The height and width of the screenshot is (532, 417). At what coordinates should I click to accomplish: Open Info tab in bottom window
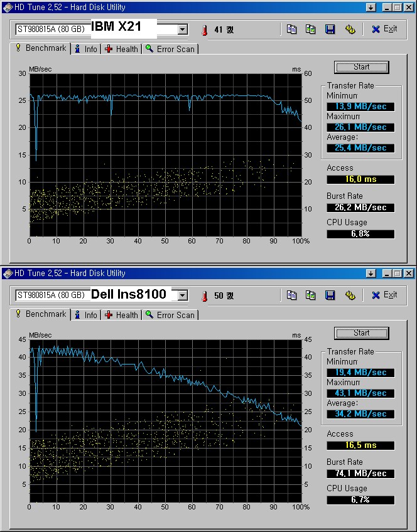click(85, 315)
